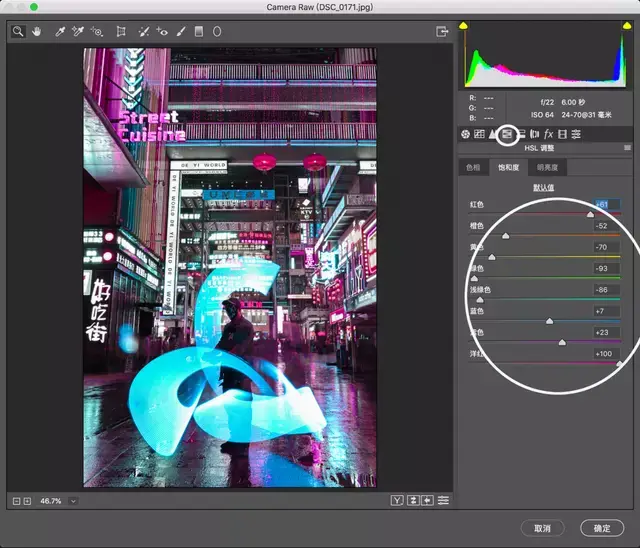Open the Tone Curve panel icon

tap(479, 134)
